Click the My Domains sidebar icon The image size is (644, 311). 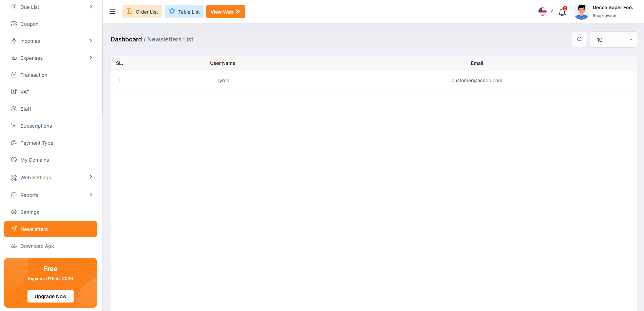click(x=14, y=160)
